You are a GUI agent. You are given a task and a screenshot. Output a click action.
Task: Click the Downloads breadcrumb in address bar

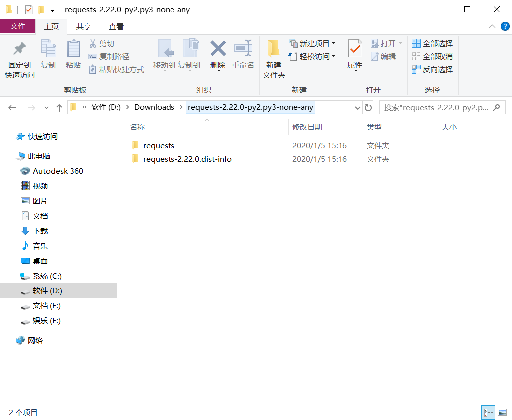coord(154,107)
